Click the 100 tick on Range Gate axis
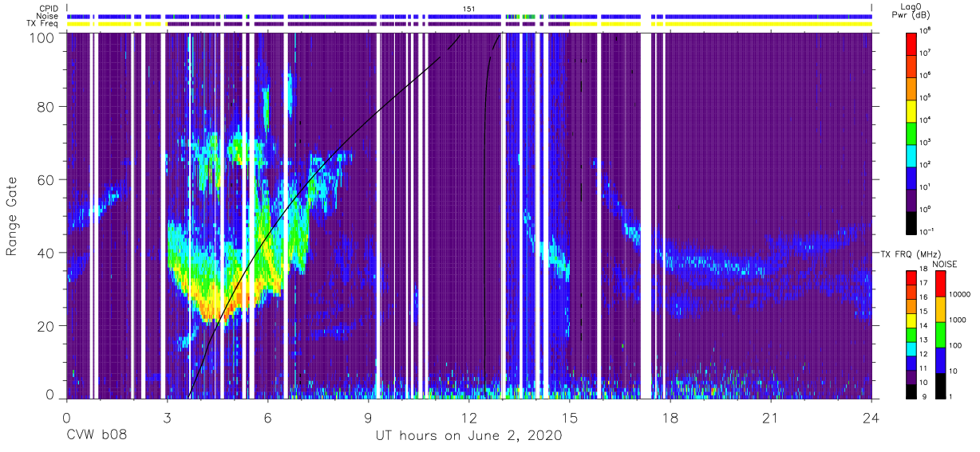980x452 pixels. tap(41, 37)
